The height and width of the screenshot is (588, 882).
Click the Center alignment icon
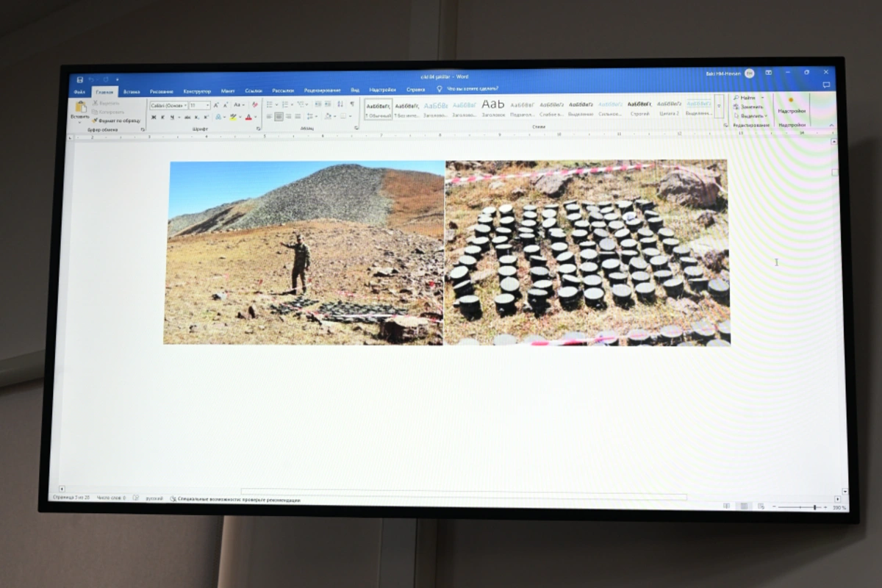279,117
